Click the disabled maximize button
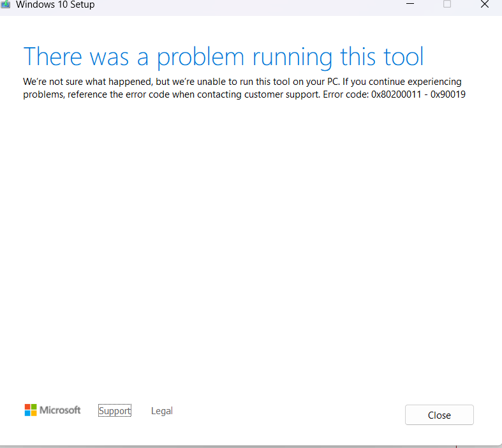The width and height of the screenshot is (502, 448). (x=447, y=4)
